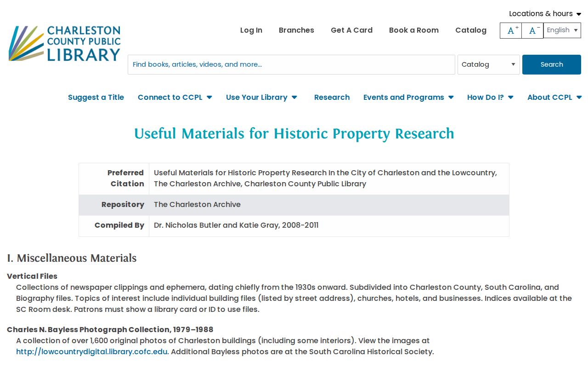The height and width of the screenshot is (368, 588).
Task: Click the Charleston County Public Library logo
Action: (x=64, y=44)
